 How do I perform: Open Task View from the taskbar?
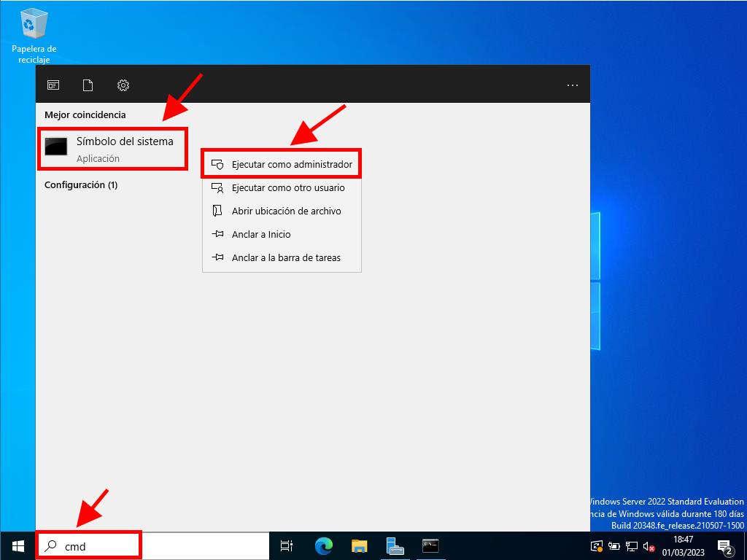pyautogui.click(x=287, y=545)
